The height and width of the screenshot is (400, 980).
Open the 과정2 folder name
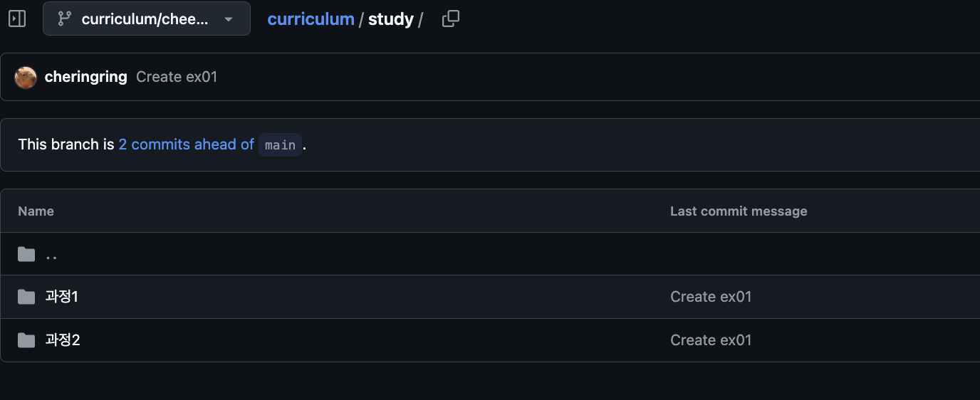63,340
